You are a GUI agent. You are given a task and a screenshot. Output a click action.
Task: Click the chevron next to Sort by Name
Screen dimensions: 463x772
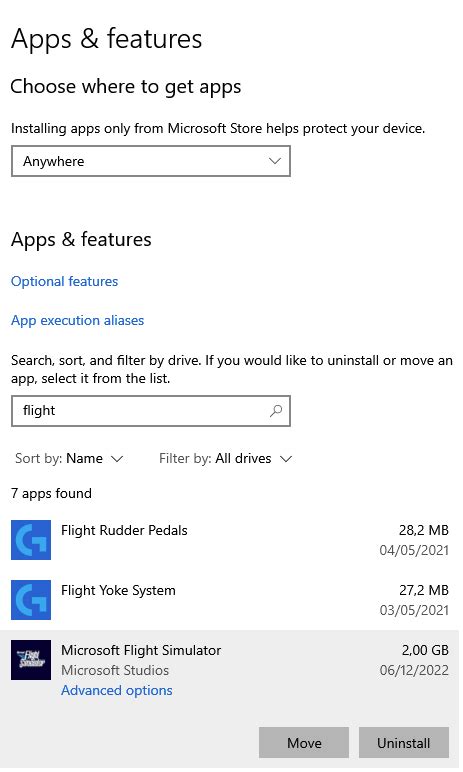pos(117,459)
